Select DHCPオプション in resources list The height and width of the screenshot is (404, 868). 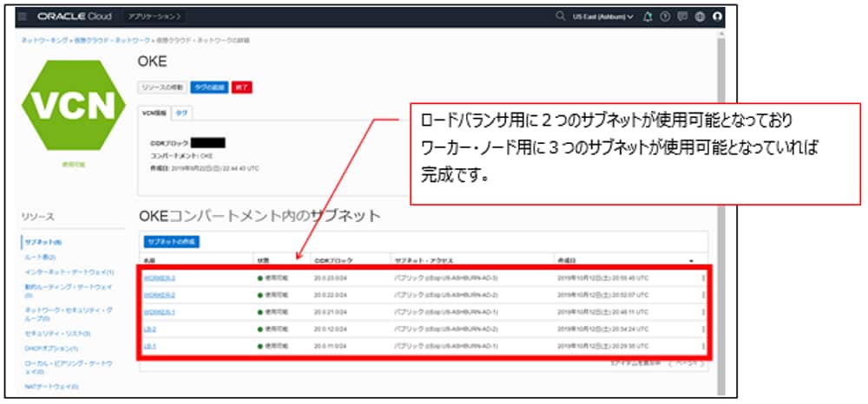tap(51, 349)
